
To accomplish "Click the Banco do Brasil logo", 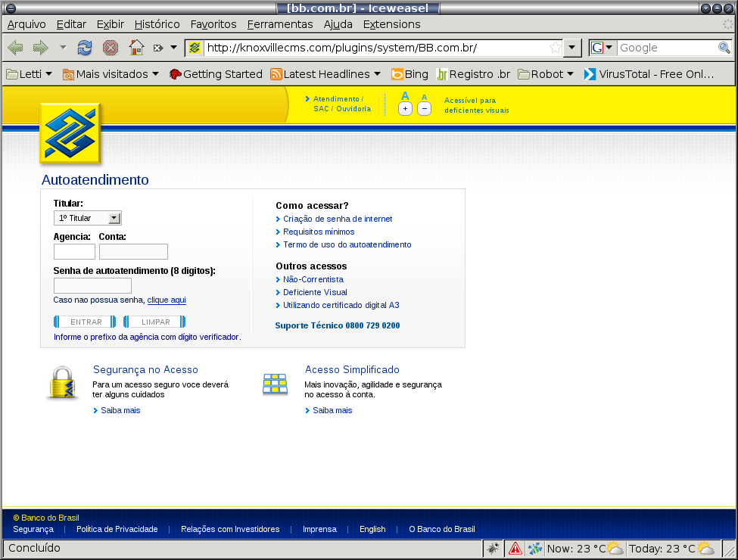I will (x=70, y=134).
